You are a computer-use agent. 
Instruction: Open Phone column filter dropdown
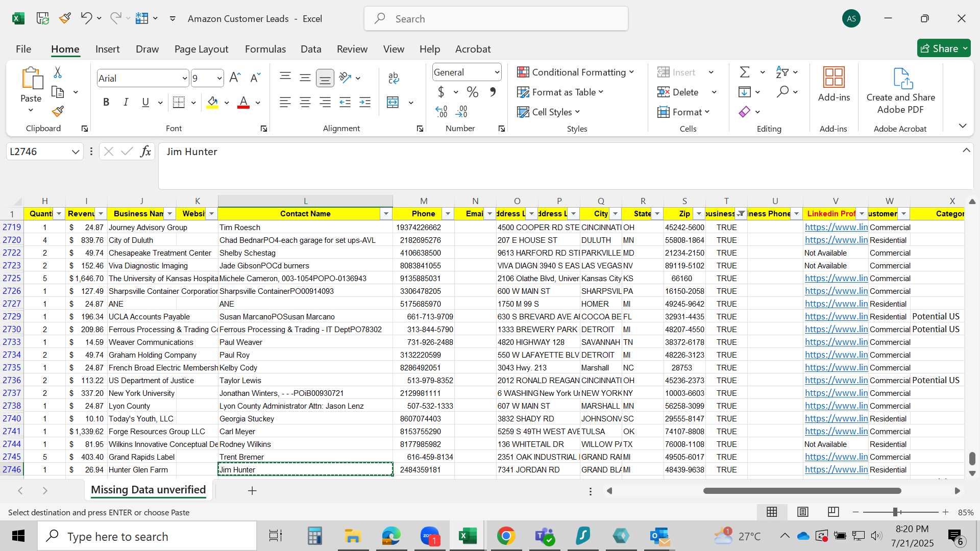tap(448, 214)
